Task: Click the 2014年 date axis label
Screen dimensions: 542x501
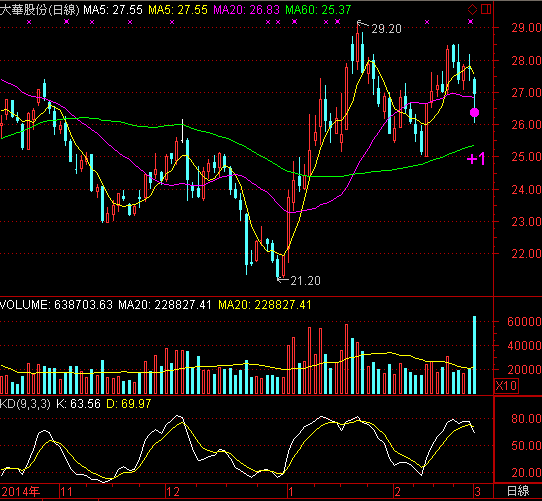Action: pyautogui.click(x=20, y=491)
